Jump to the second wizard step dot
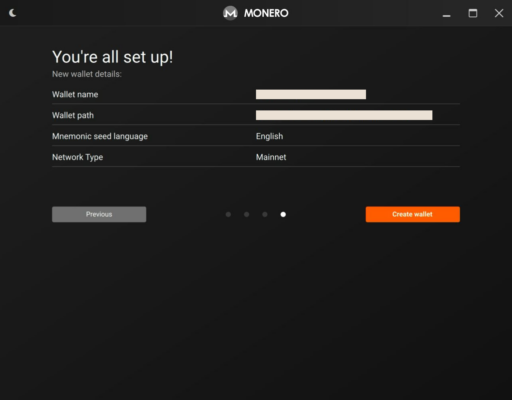This screenshot has width=512, height=400. tap(247, 214)
